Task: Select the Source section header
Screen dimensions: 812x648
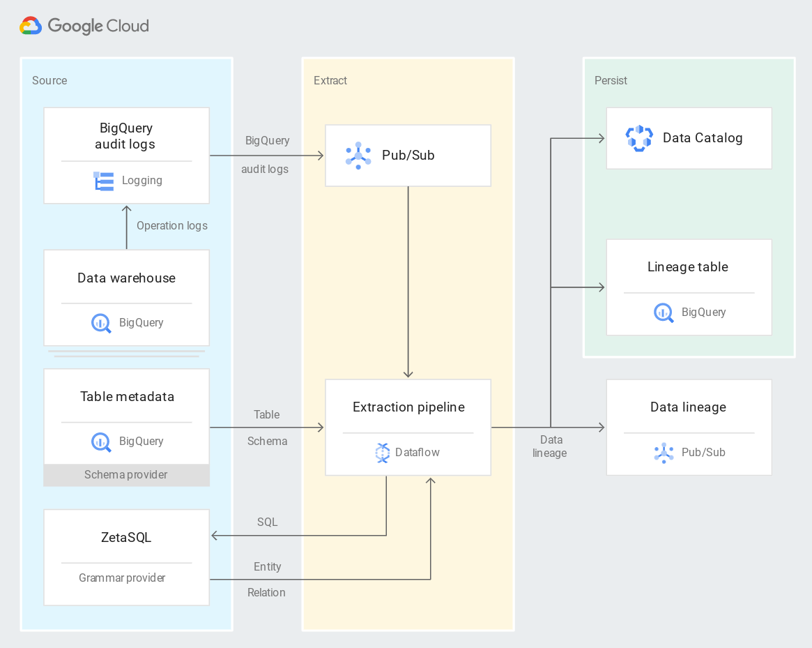Action: point(49,80)
